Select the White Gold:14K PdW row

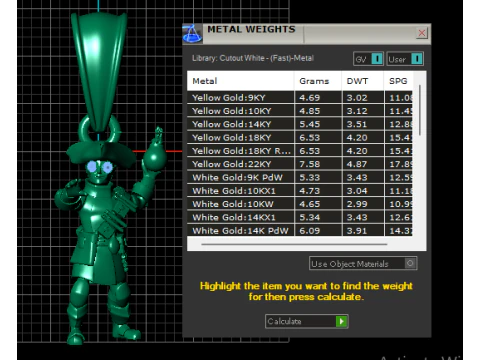pos(300,230)
